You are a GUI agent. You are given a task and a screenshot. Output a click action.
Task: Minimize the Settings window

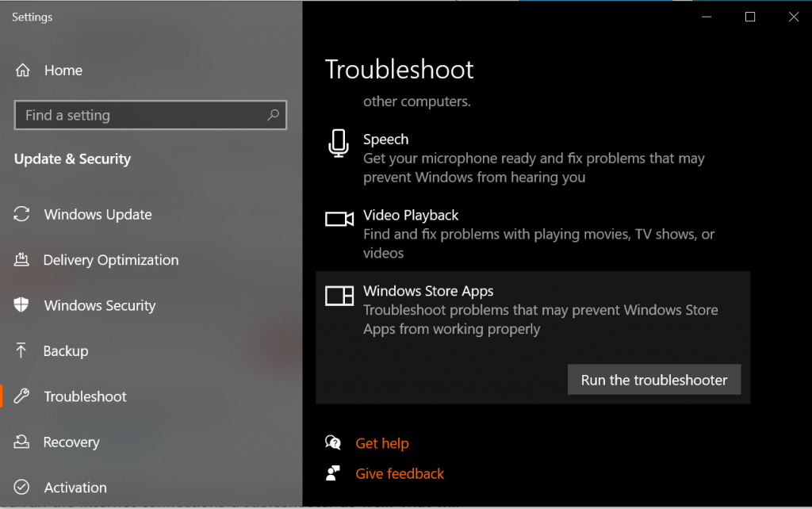[x=707, y=17]
